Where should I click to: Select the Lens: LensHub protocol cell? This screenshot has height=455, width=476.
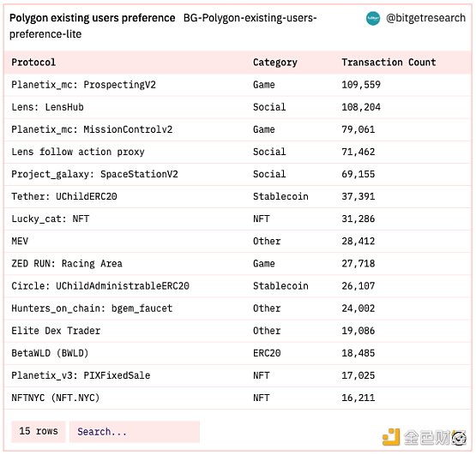(47, 107)
